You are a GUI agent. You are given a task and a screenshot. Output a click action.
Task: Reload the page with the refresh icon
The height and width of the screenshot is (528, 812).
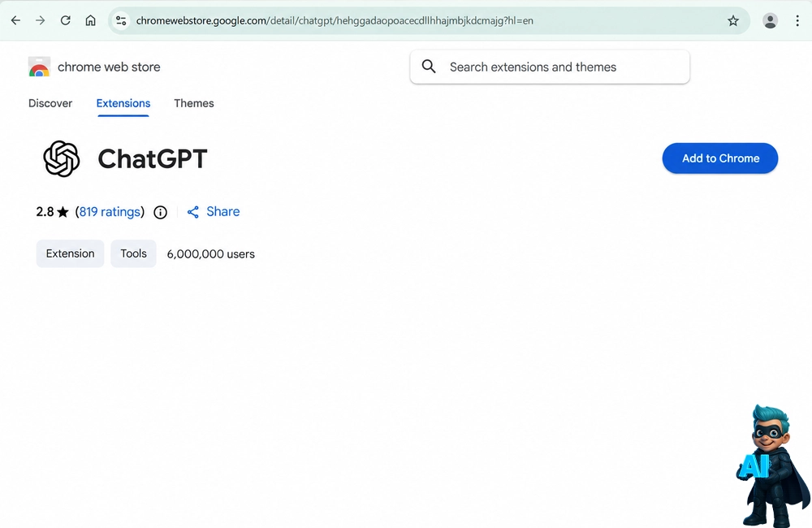point(65,21)
